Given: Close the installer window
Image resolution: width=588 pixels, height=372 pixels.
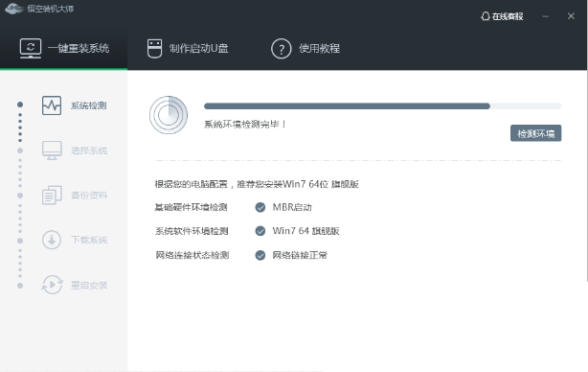Looking at the screenshot, I should 571,16.
